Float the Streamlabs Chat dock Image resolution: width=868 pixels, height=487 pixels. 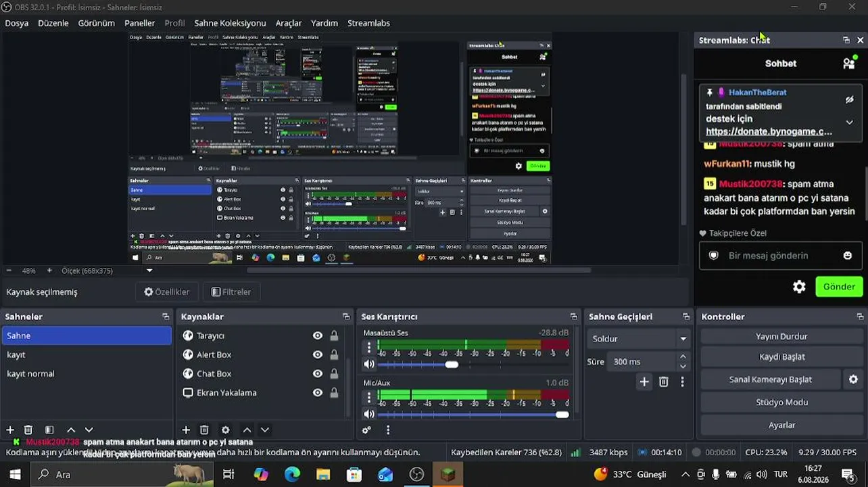(x=846, y=41)
